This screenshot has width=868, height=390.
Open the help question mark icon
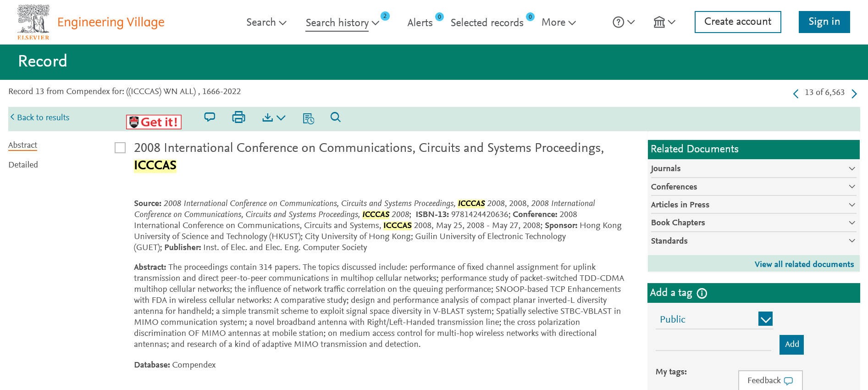tap(619, 22)
